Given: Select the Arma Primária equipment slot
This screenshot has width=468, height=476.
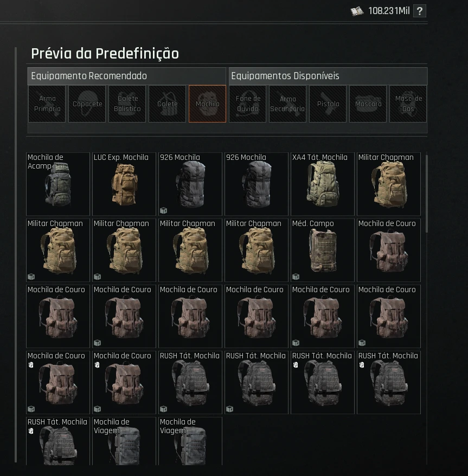Looking at the screenshot, I should click(x=47, y=104).
